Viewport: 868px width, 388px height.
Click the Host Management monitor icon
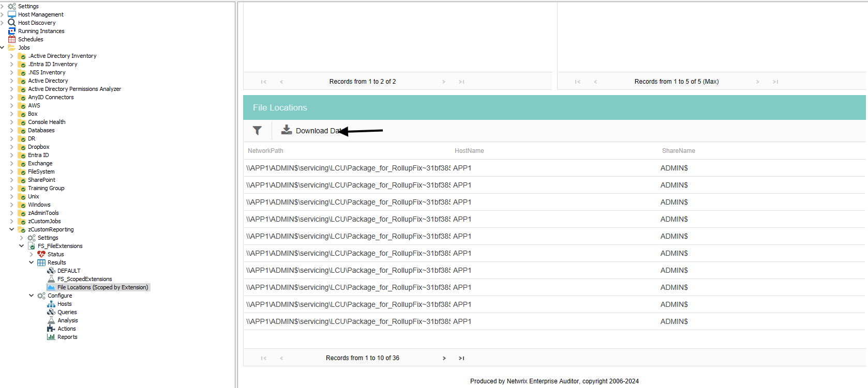[x=11, y=14]
